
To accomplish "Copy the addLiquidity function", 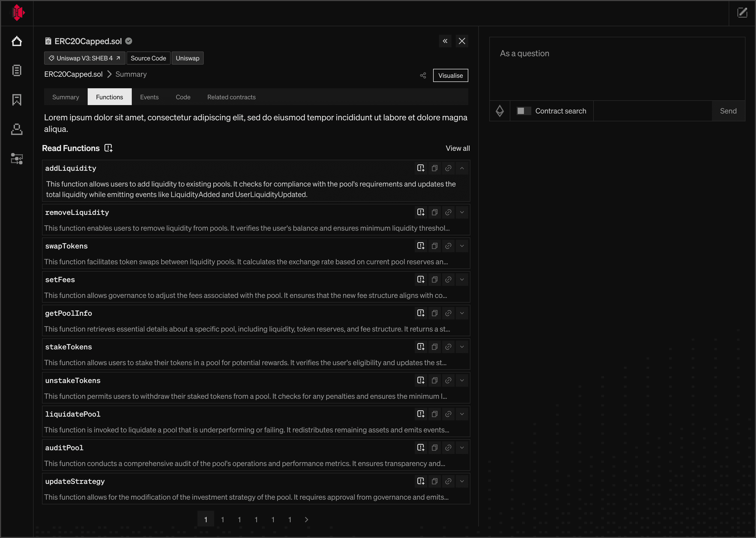I will click(434, 168).
